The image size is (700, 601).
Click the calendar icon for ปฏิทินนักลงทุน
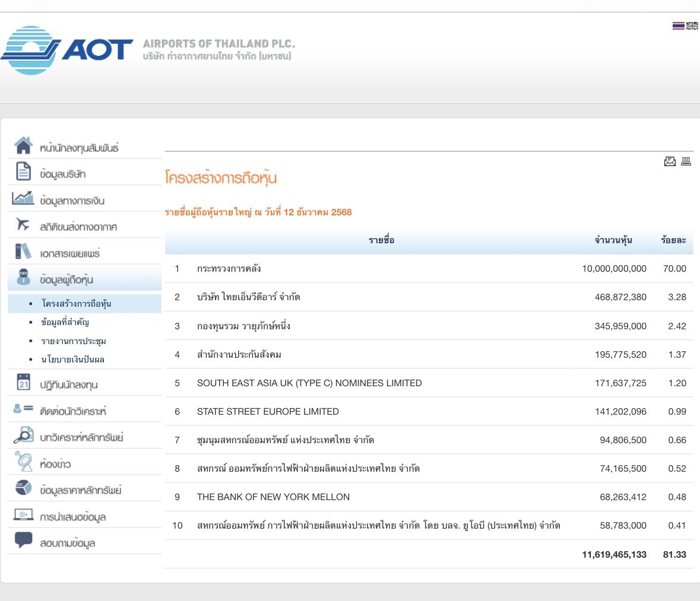click(x=23, y=382)
